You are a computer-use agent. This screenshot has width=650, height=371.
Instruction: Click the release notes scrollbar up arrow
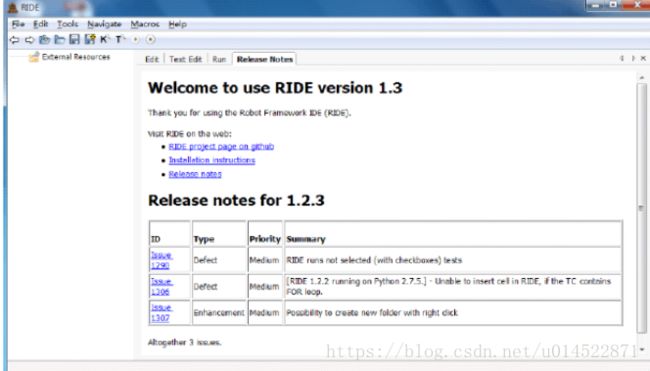642,78
